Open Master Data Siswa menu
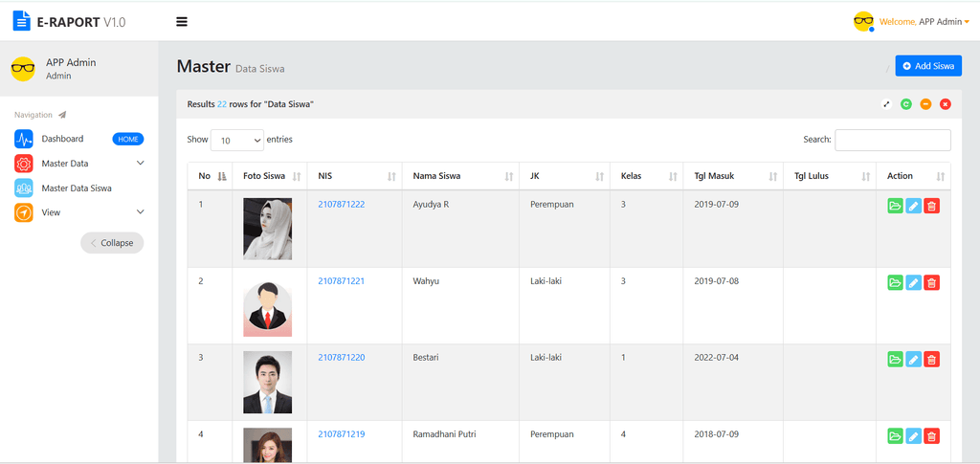 tap(77, 188)
